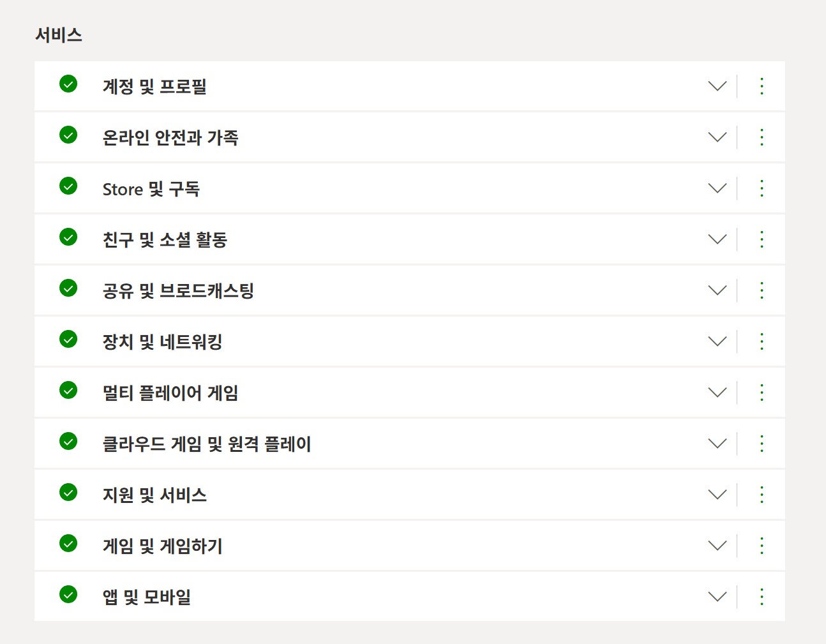Select the 멀티 플레이어 게임 service label
This screenshot has width=826, height=644.
170,393
